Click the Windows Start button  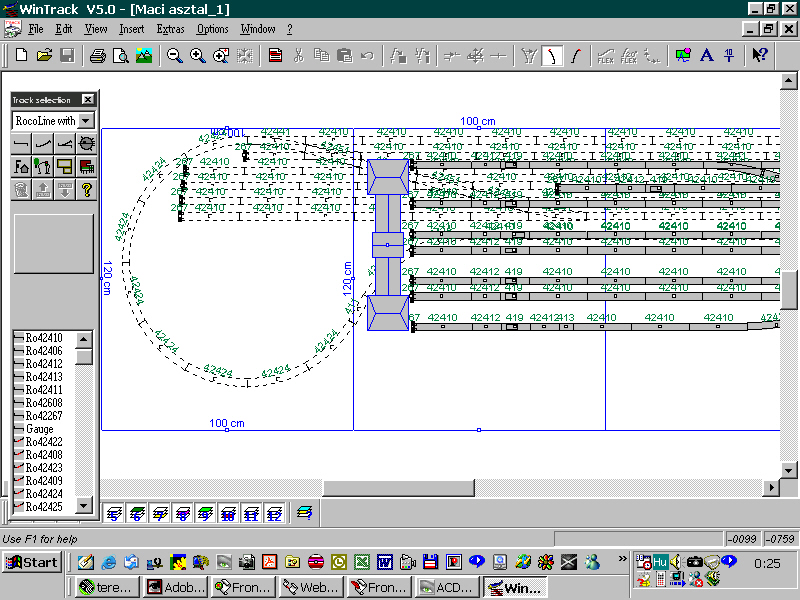click(x=32, y=562)
